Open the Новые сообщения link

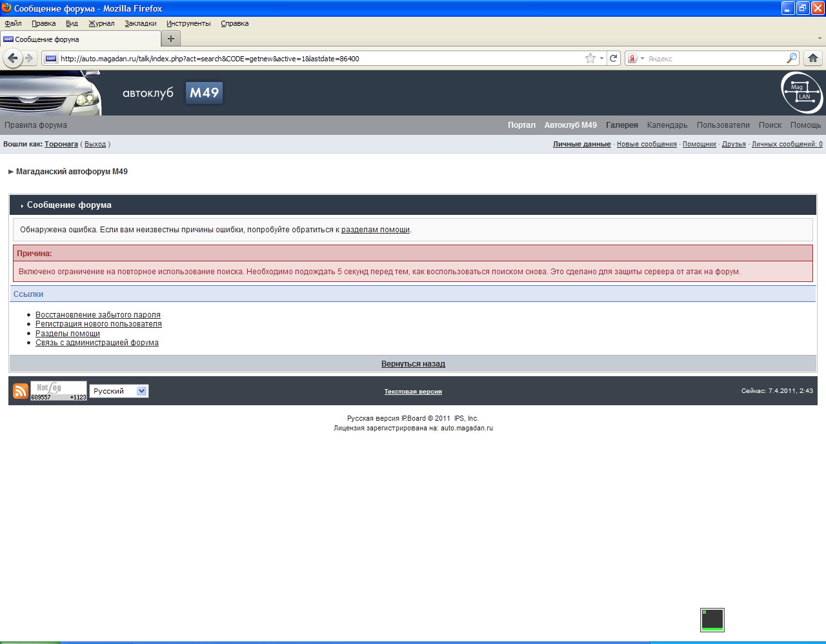click(x=647, y=144)
